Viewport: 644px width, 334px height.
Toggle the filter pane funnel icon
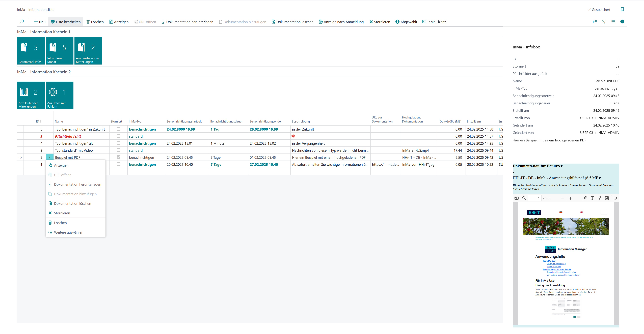pos(604,22)
